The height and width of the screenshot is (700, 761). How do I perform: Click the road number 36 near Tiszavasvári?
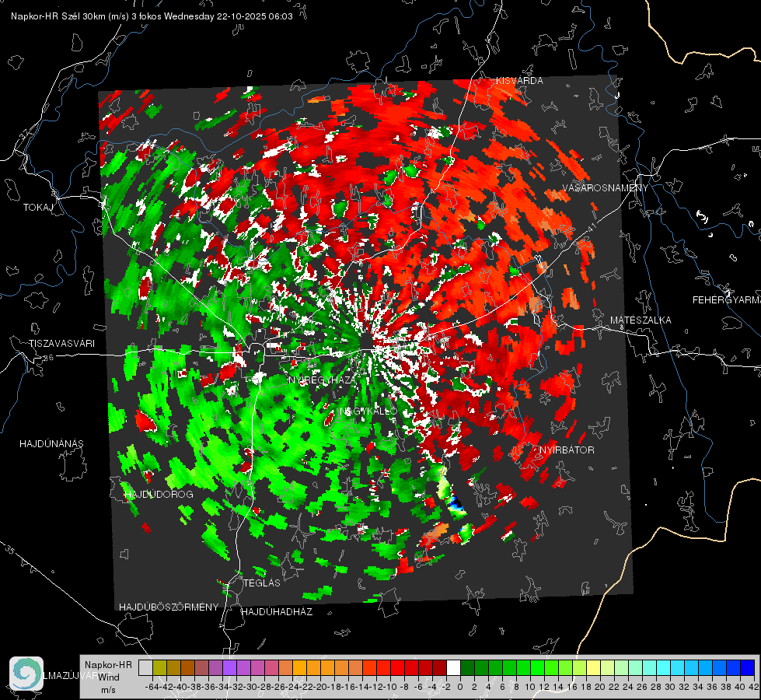tap(49, 358)
